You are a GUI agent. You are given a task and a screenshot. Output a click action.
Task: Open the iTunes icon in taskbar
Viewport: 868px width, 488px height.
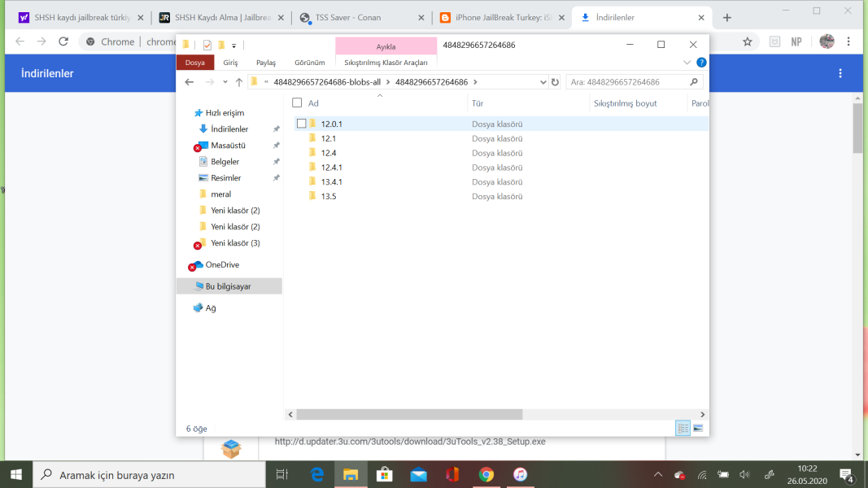click(x=520, y=474)
